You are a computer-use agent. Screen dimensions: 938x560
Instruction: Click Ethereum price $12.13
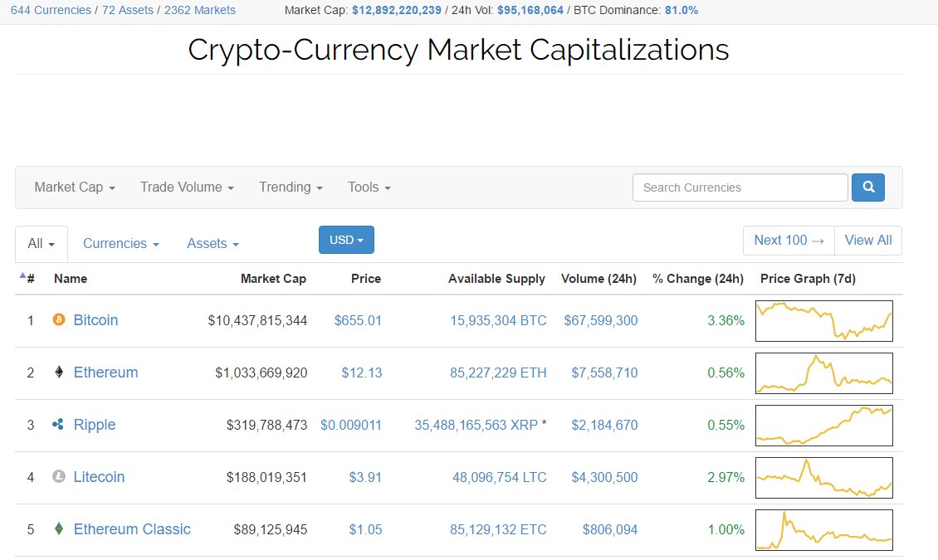tap(362, 373)
